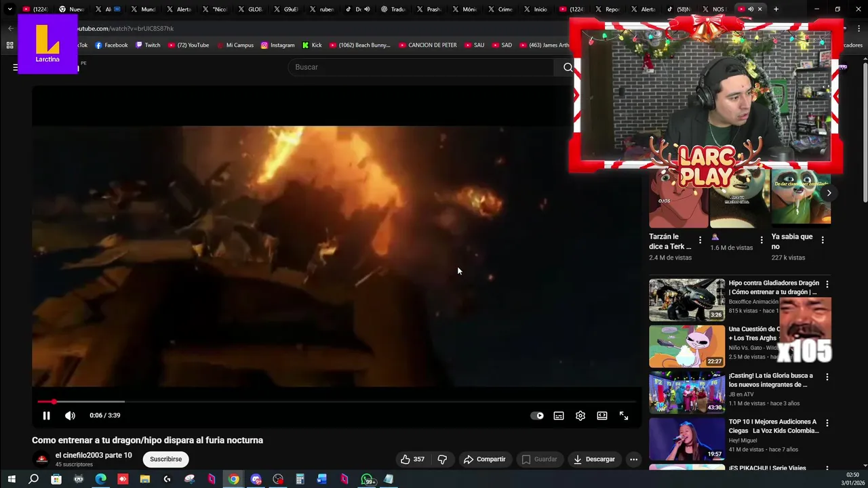Switch to the Mund tab
868x488 pixels.
coord(142,9)
